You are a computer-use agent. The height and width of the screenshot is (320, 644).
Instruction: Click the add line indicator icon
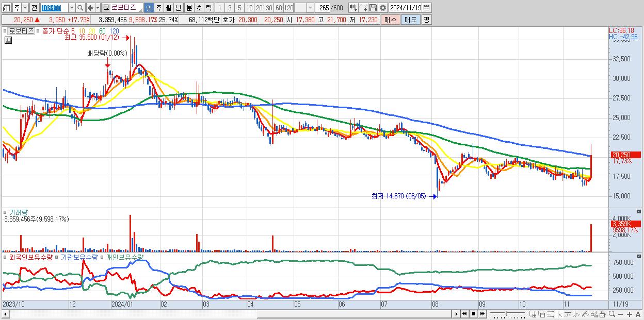pyautogui.click(x=363, y=8)
